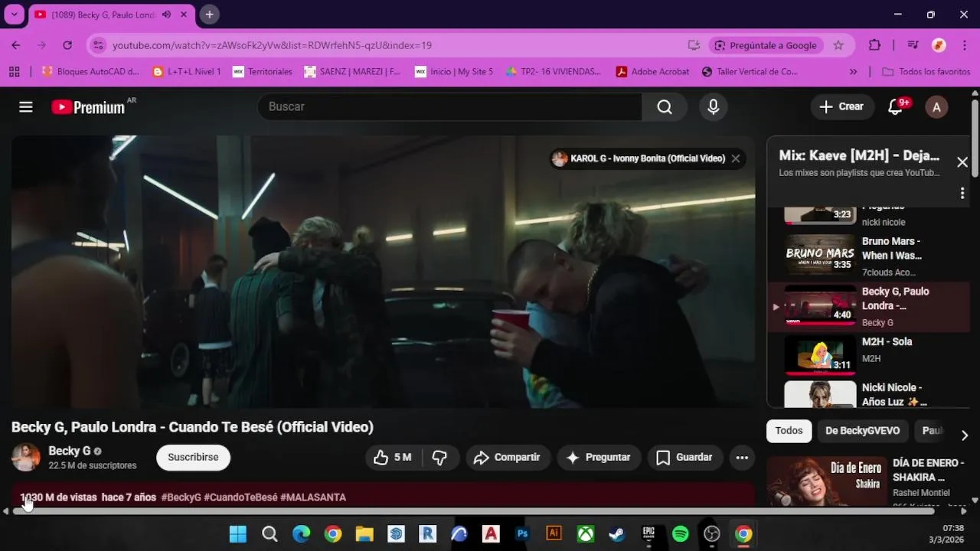Open Chrome three-dot menu
This screenshot has height=551, width=980.
tap(964, 45)
